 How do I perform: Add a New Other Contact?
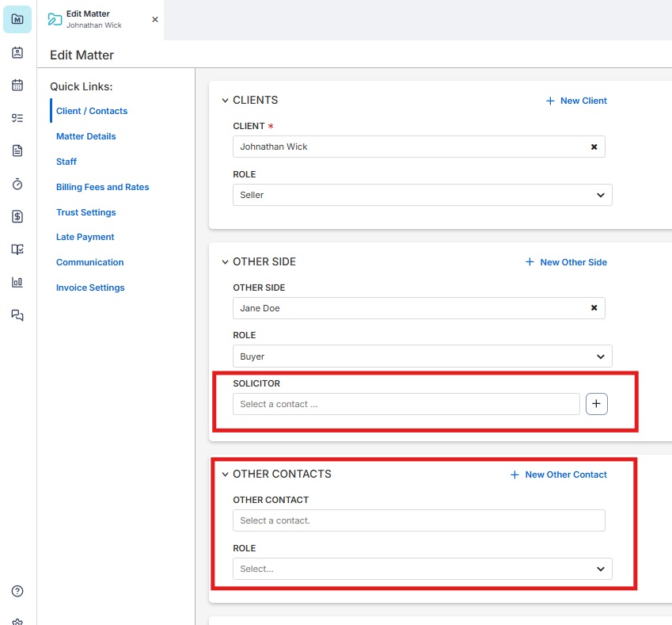coord(559,474)
